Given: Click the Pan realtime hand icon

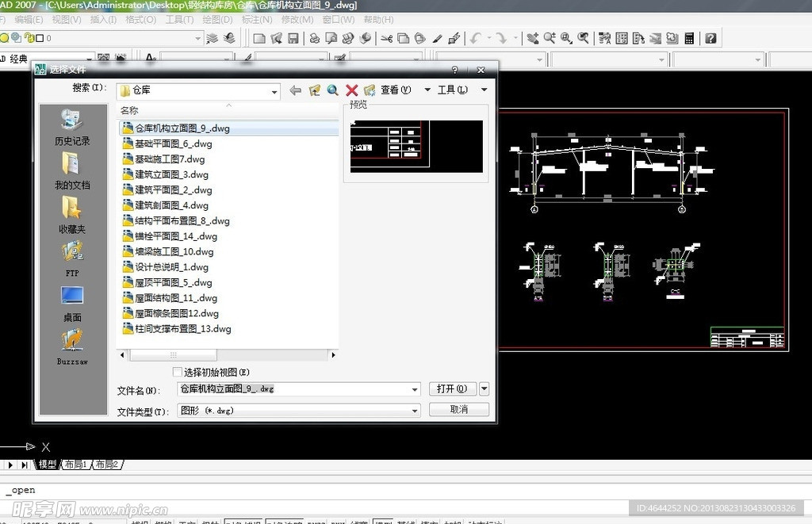Looking at the screenshot, I should 532,38.
